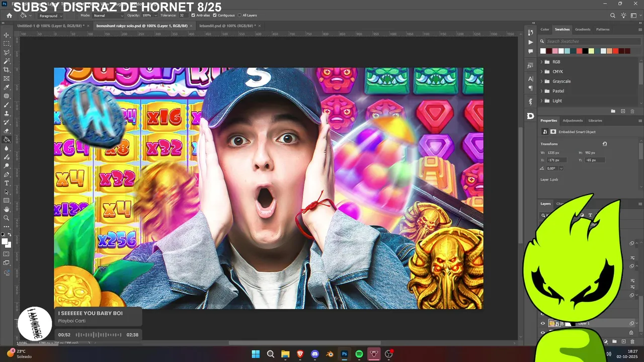Select the Clone Stamp tool

(x=7, y=113)
